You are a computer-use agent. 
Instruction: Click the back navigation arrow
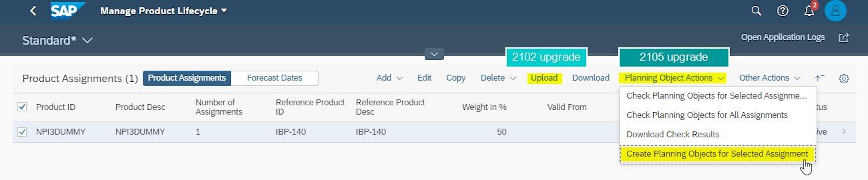pyautogui.click(x=33, y=11)
